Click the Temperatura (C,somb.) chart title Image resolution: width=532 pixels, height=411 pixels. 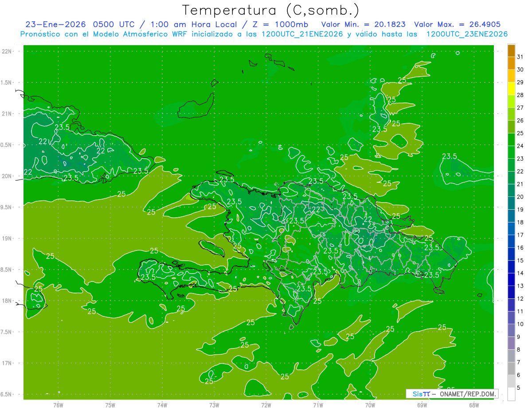point(270,10)
